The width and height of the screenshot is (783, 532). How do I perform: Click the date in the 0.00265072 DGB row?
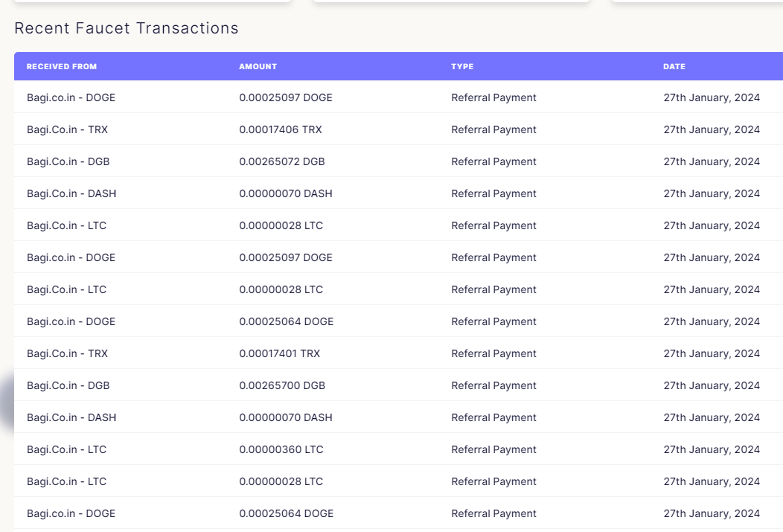712,161
